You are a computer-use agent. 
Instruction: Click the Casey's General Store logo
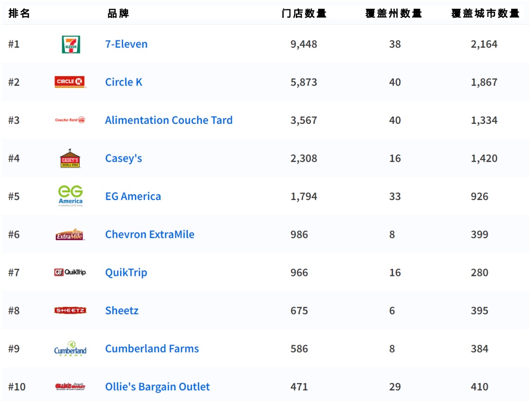coord(70,158)
